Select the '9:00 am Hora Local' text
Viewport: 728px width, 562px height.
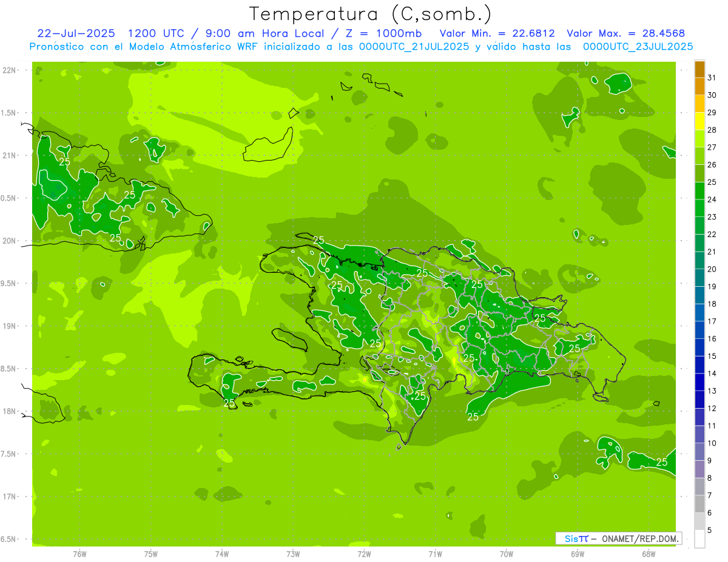pyautogui.click(x=265, y=33)
